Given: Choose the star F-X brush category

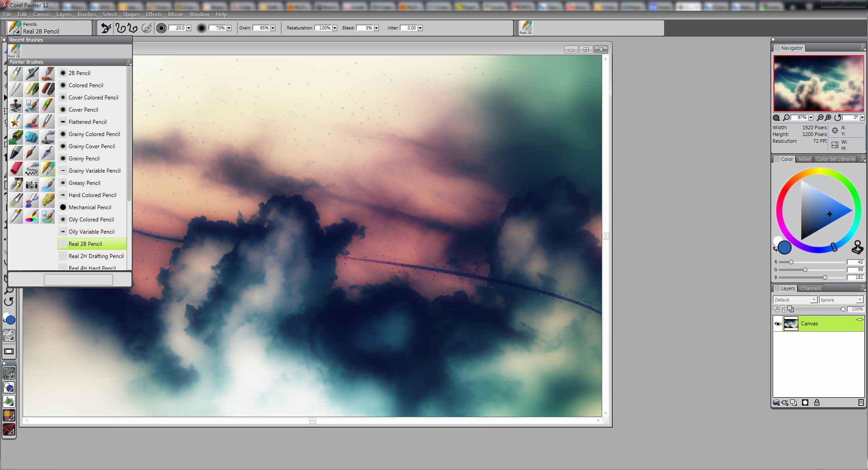Looking at the screenshot, I should tap(16, 121).
